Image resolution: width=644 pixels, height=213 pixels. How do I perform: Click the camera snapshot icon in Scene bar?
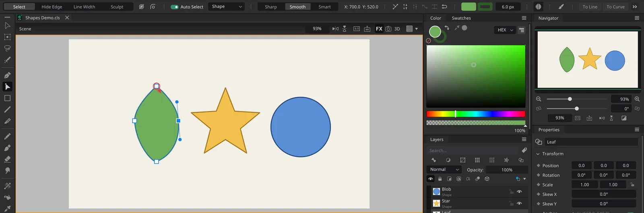point(388,29)
